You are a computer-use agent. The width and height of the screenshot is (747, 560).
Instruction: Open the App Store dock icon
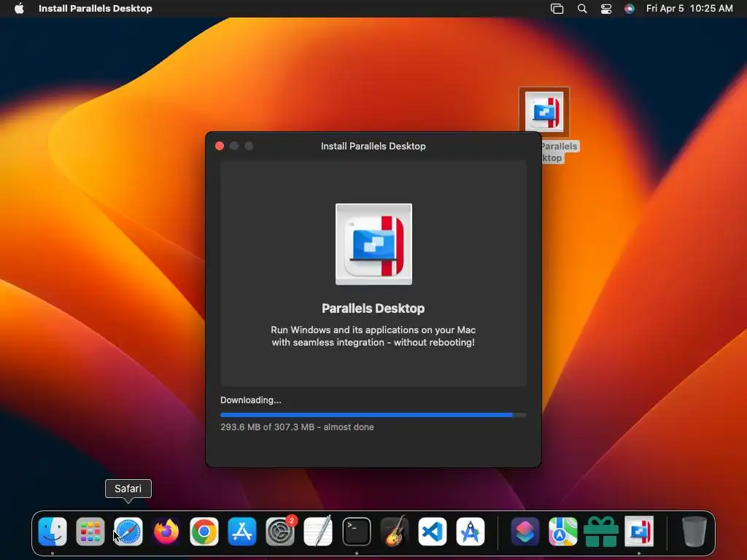coord(242,531)
